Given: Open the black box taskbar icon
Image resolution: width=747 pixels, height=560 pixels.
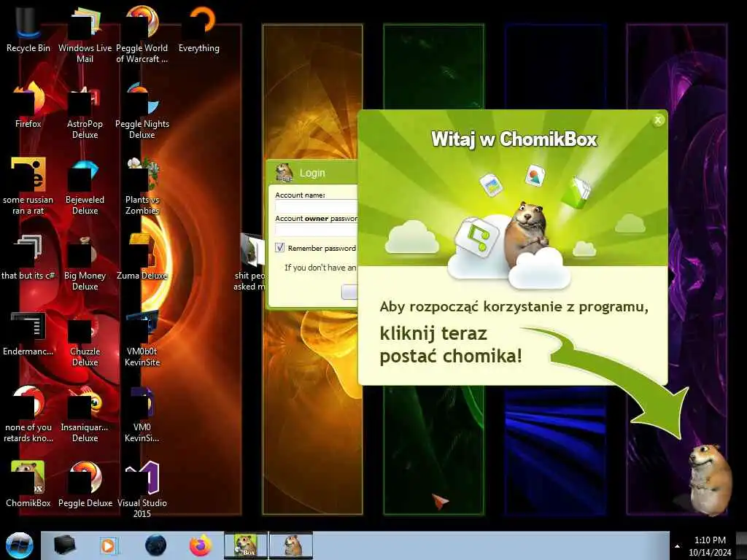Looking at the screenshot, I should (65, 545).
